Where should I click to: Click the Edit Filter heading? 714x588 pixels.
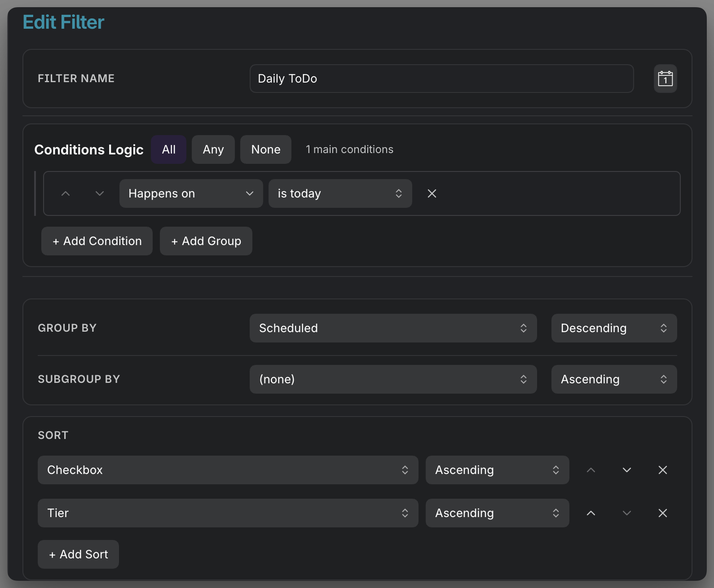click(x=63, y=22)
